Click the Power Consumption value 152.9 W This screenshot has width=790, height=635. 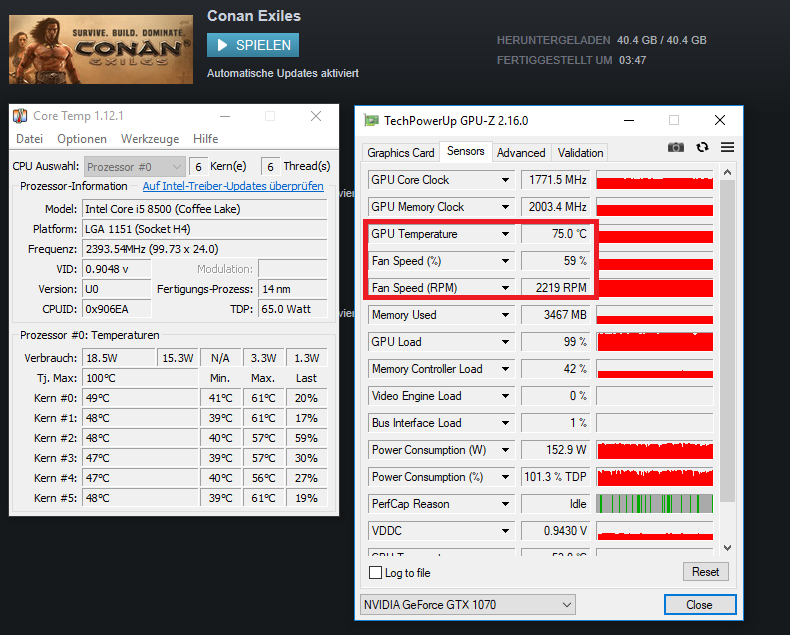(x=556, y=450)
